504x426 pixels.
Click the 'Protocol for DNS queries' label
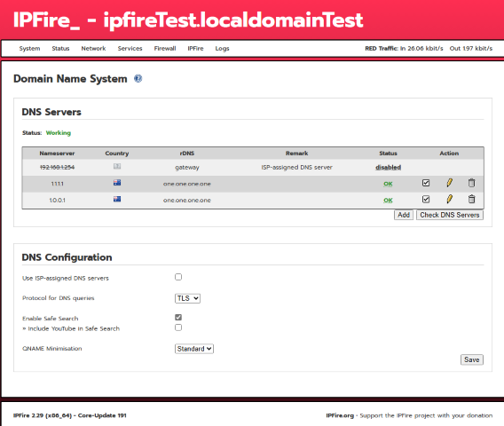(x=59, y=298)
